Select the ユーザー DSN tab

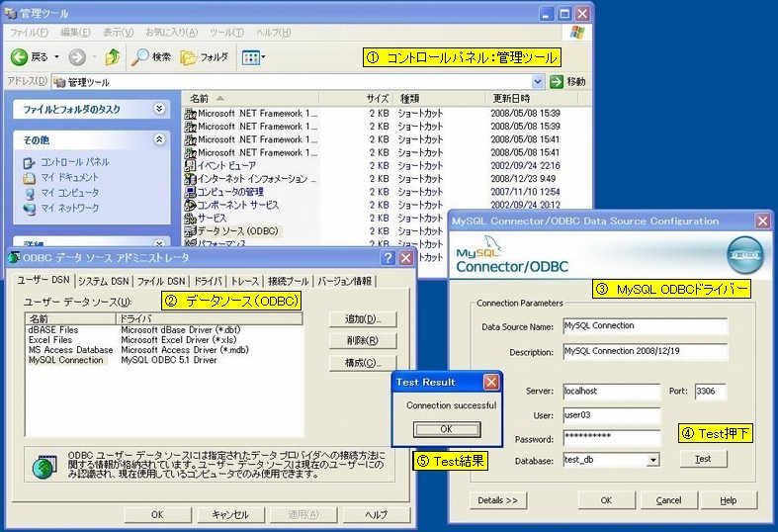43,280
